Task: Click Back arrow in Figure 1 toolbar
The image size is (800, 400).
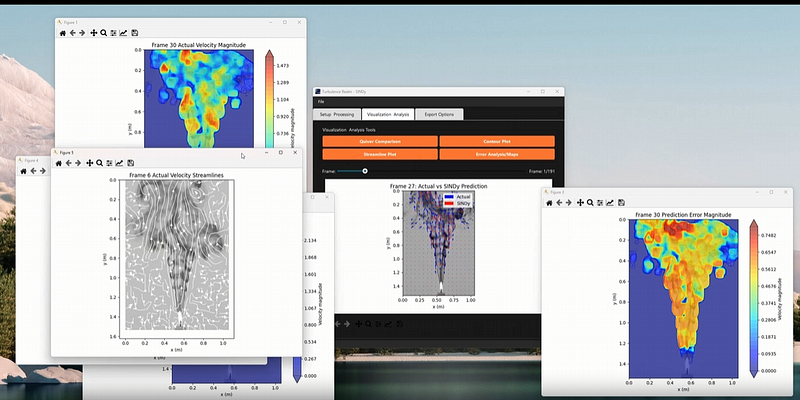Action: (72, 33)
